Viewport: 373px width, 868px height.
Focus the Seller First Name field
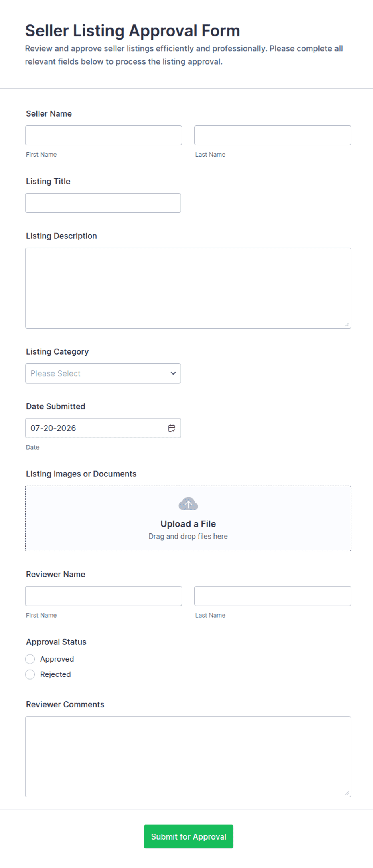click(103, 135)
